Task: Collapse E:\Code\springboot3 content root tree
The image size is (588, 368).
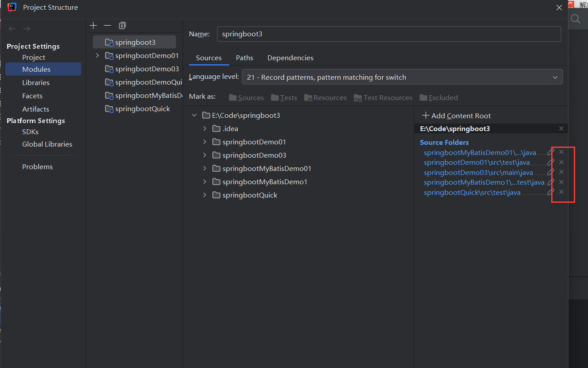Action: (x=194, y=115)
